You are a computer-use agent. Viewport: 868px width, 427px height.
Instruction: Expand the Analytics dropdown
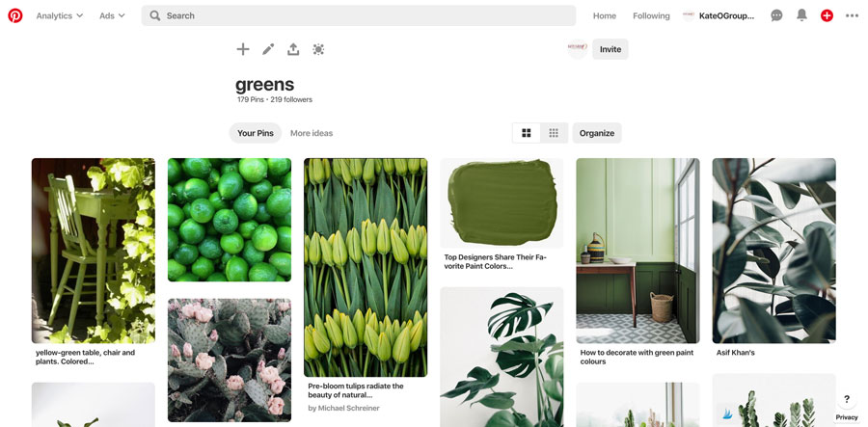point(60,15)
